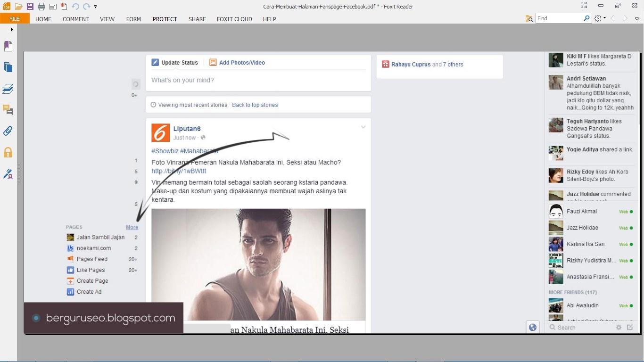
Task: Click Kartina Ika Sari in chat list
Action: click(x=586, y=244)
